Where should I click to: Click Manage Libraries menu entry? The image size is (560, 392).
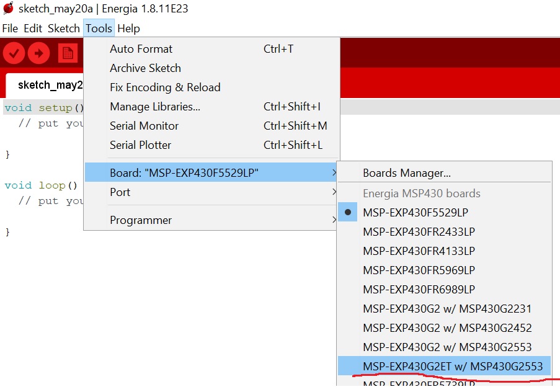[x=154, y=107]
